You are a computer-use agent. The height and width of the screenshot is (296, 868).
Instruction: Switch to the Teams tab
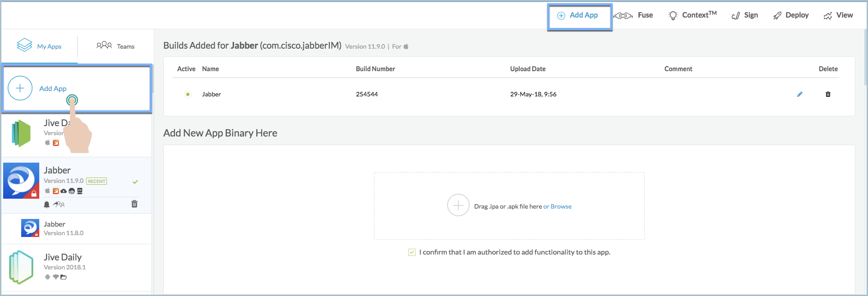pos(115,46)
